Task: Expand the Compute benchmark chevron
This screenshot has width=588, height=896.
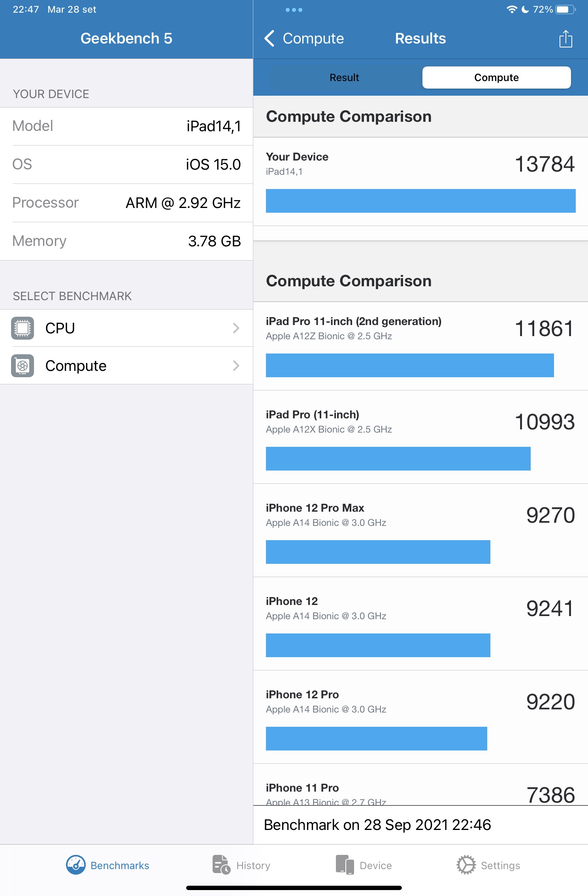Action: click(x=236, y=366)
